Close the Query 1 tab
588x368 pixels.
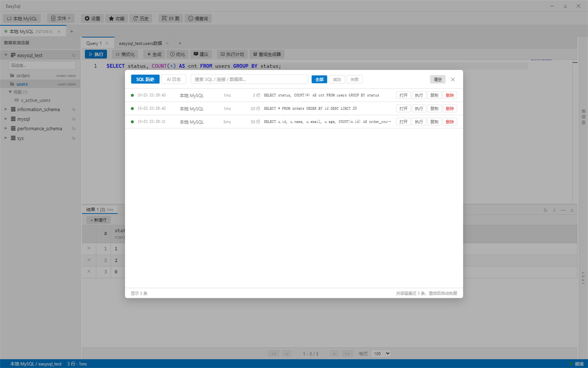107,43
